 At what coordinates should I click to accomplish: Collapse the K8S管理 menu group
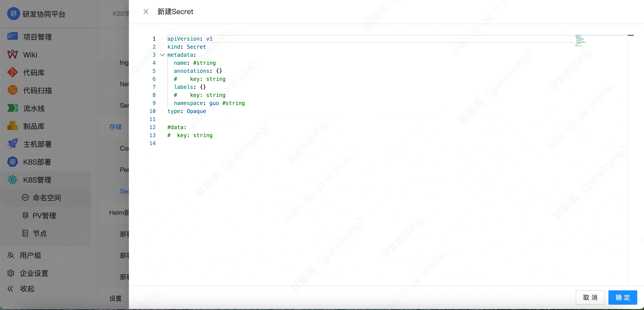37,180
